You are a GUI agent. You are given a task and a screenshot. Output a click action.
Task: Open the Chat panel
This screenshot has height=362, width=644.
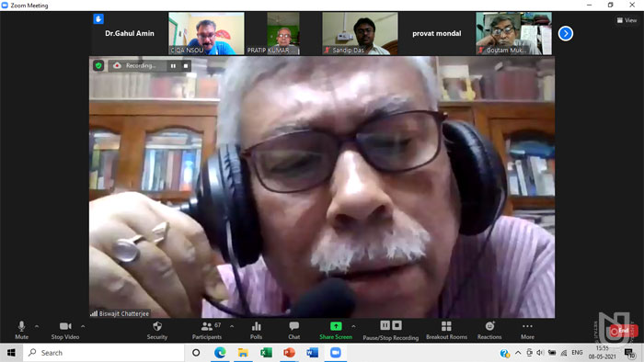[x=293, y=331]
